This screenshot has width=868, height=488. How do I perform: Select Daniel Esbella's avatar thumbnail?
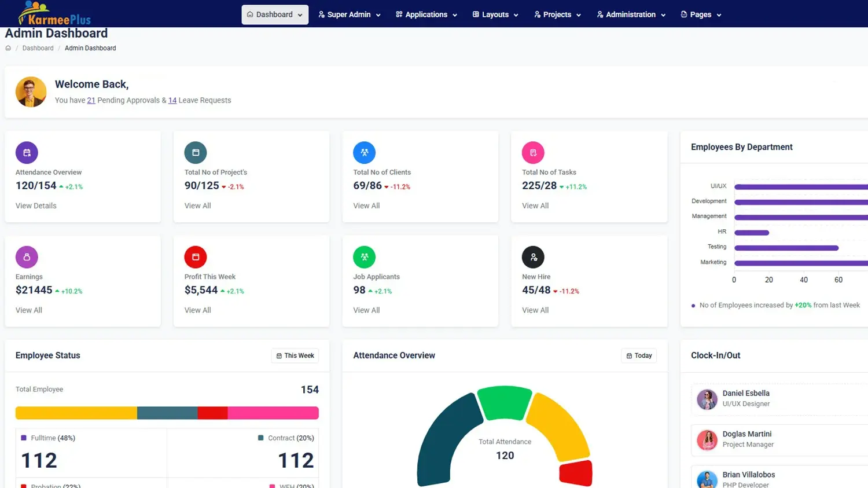[707, 399]
